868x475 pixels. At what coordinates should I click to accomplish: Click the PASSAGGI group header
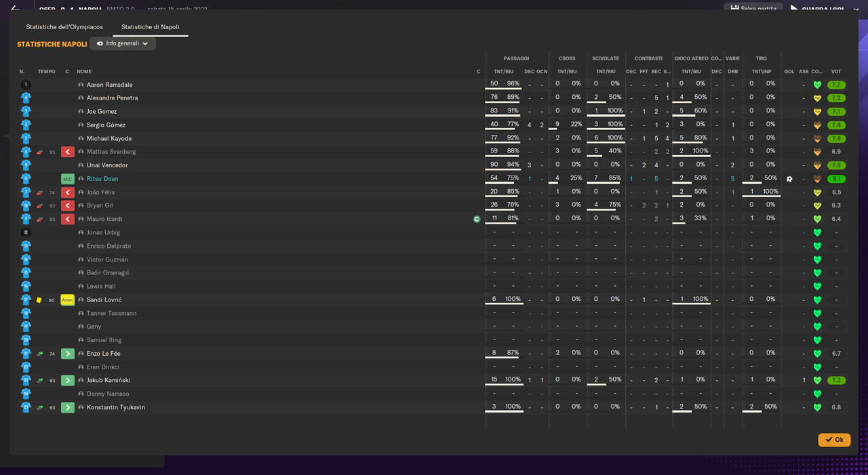[x=516, y=58]
